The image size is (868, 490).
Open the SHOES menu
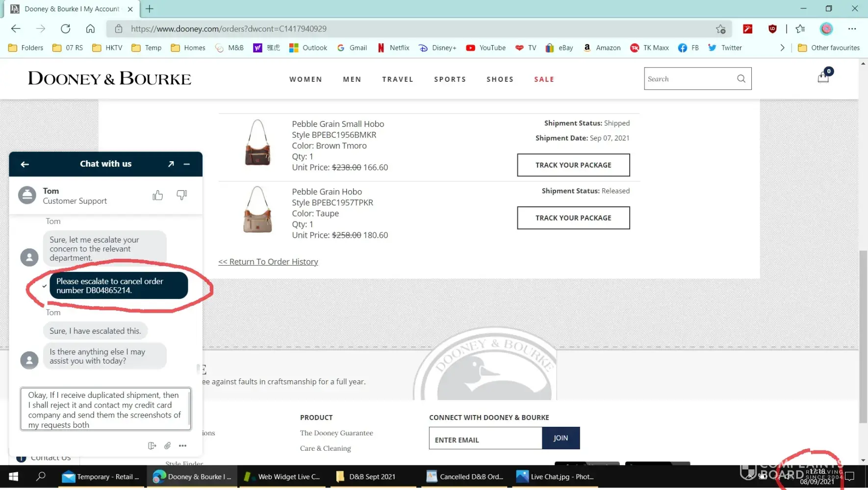(500, 79)
